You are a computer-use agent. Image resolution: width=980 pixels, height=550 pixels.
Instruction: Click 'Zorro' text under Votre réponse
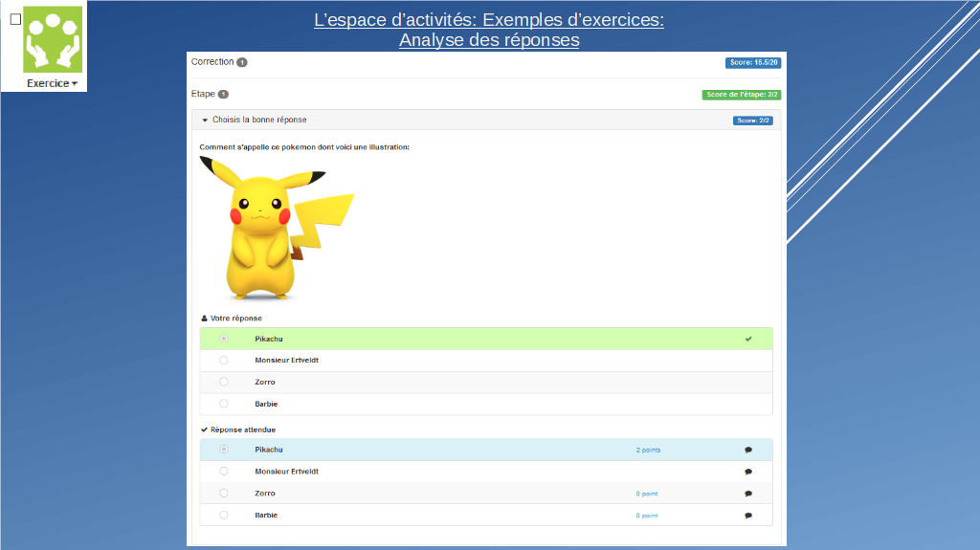coord(265,382)
